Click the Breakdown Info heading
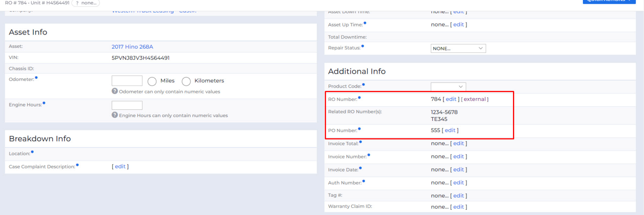 (x=40, y=139)
